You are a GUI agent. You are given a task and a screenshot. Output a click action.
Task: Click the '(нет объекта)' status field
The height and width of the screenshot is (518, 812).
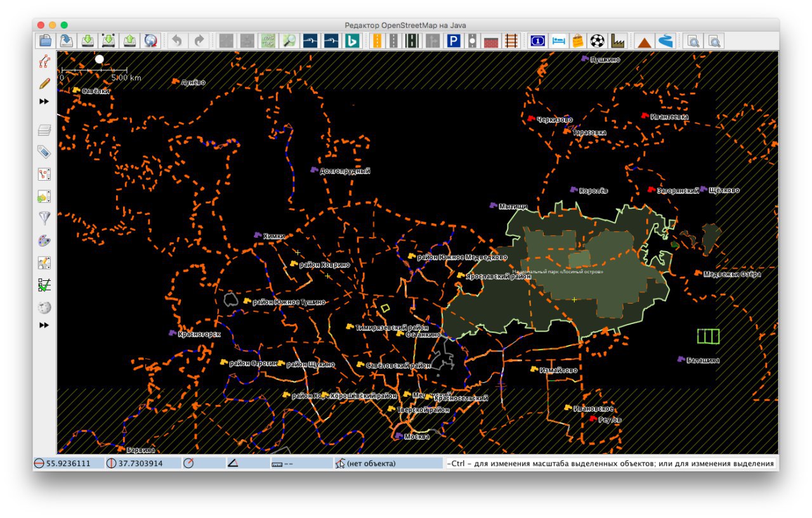pyautogui.click(x=388, y=463)
